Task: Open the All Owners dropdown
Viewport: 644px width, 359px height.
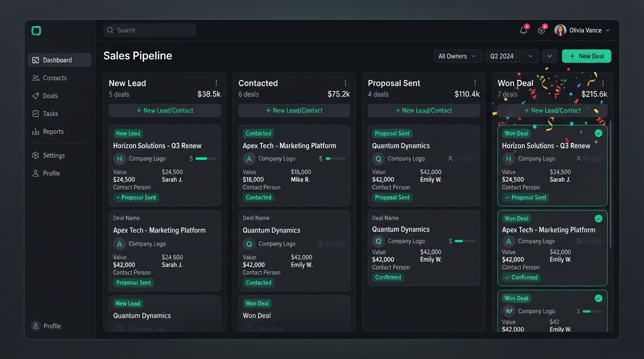Action: click(x=458, y=56)
